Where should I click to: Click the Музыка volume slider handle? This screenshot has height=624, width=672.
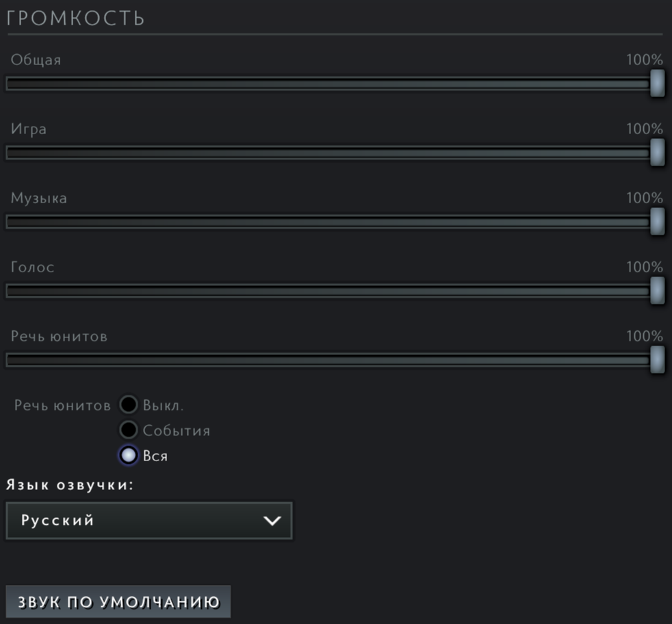(x=657, y=222)
